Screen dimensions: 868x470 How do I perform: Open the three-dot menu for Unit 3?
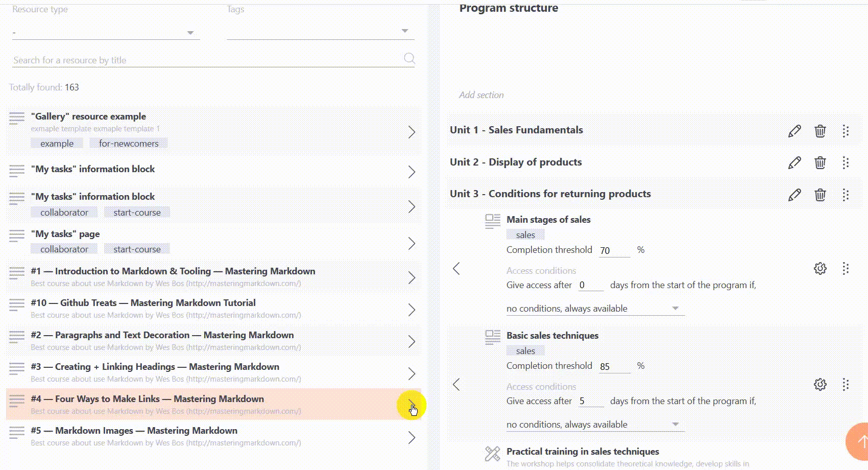[x=846, y=195]
